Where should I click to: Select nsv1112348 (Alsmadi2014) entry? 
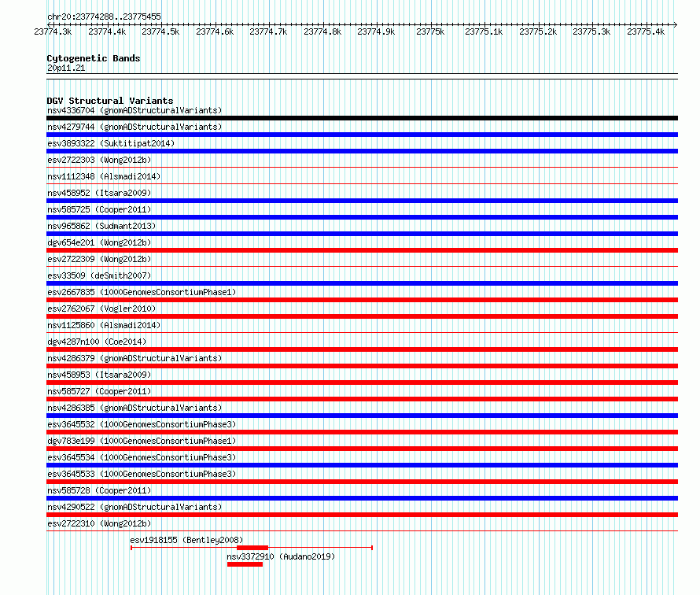(104, 176)
